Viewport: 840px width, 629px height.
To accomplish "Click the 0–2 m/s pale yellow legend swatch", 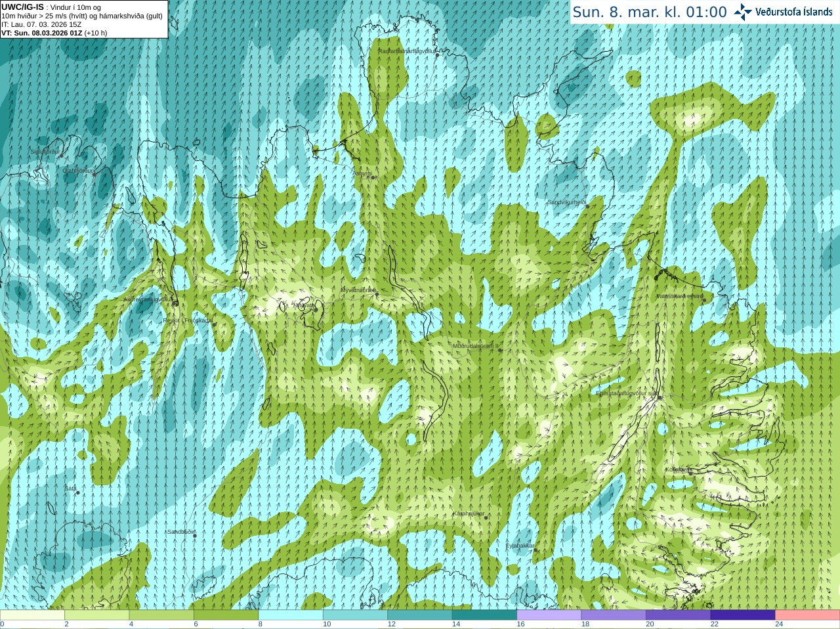I will tap(32, 615).
